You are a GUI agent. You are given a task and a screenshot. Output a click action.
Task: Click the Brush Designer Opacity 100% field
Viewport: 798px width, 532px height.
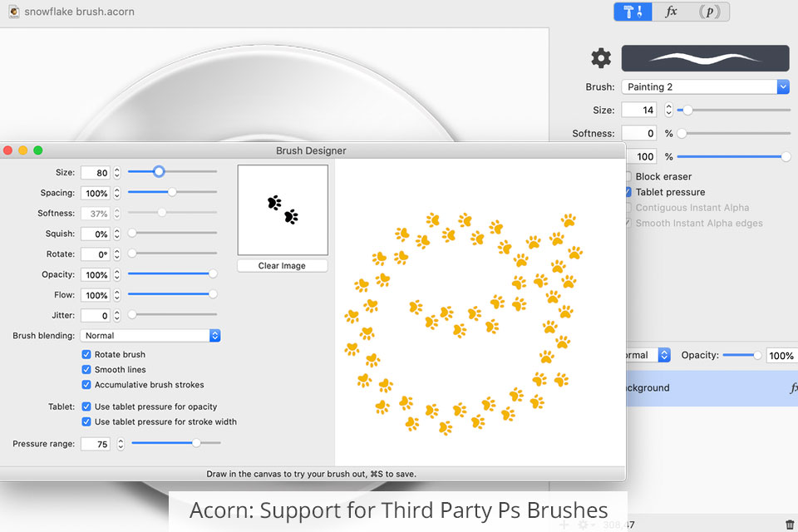tap(96, 274)
